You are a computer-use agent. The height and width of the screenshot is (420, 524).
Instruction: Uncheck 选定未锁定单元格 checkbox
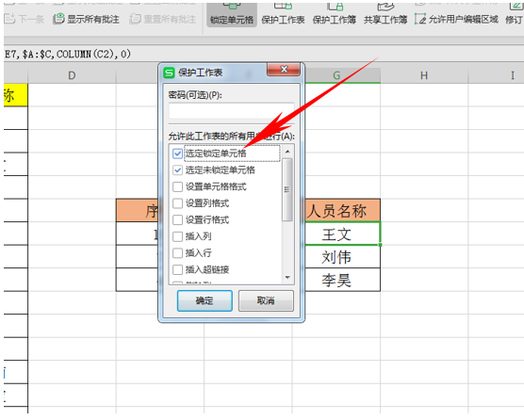(177, 170)
